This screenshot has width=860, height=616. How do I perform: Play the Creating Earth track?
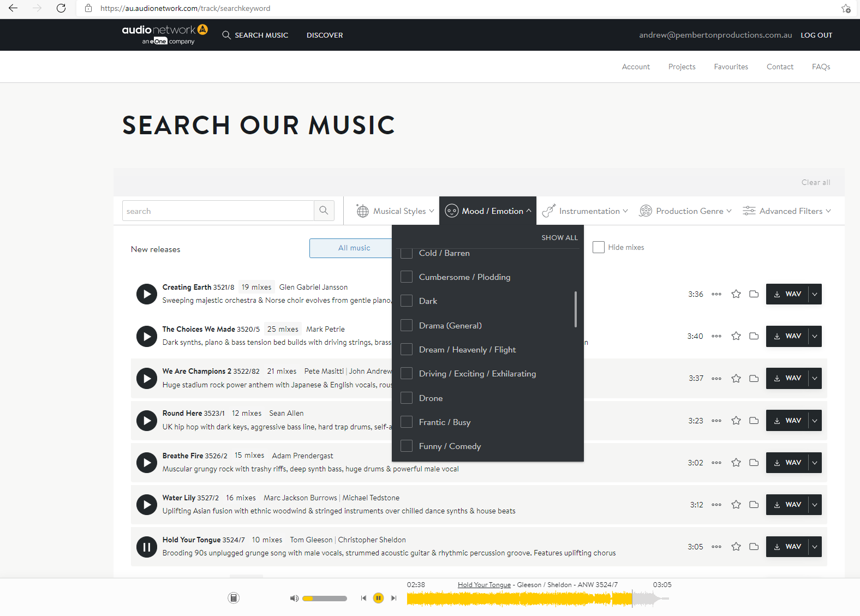[146, 294]
